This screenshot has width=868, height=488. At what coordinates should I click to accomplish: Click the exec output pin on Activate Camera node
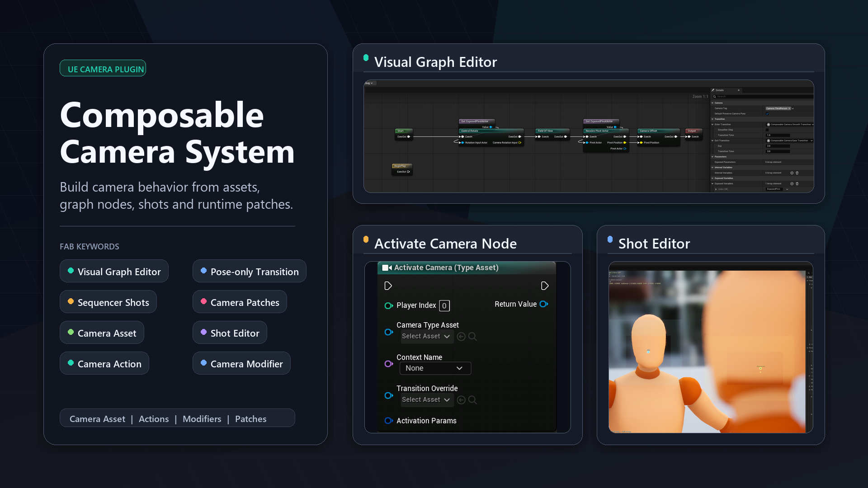(545, 286)
